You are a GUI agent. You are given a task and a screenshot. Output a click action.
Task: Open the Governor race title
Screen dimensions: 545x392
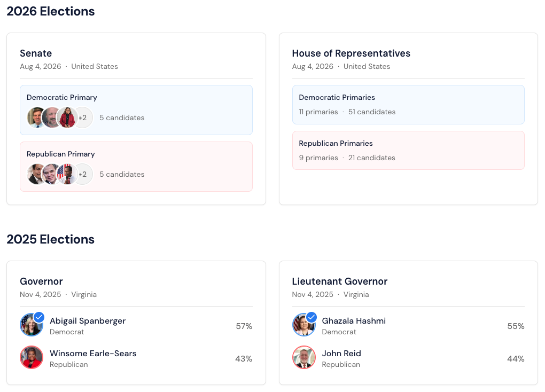tap(41, 281)
